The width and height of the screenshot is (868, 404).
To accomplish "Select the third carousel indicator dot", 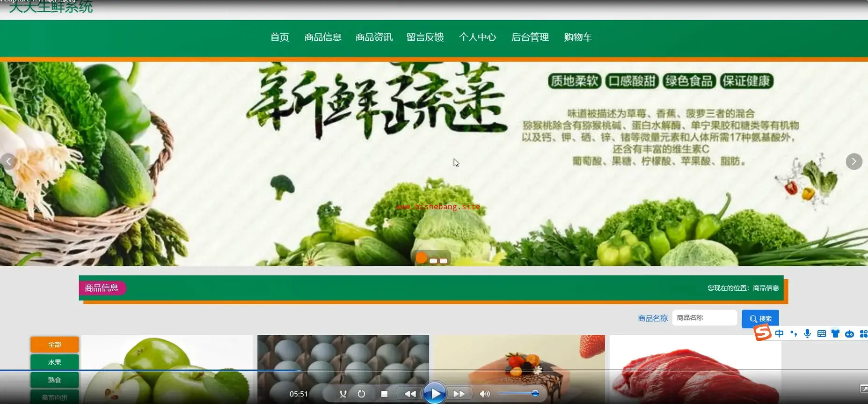I will point(443,261).
